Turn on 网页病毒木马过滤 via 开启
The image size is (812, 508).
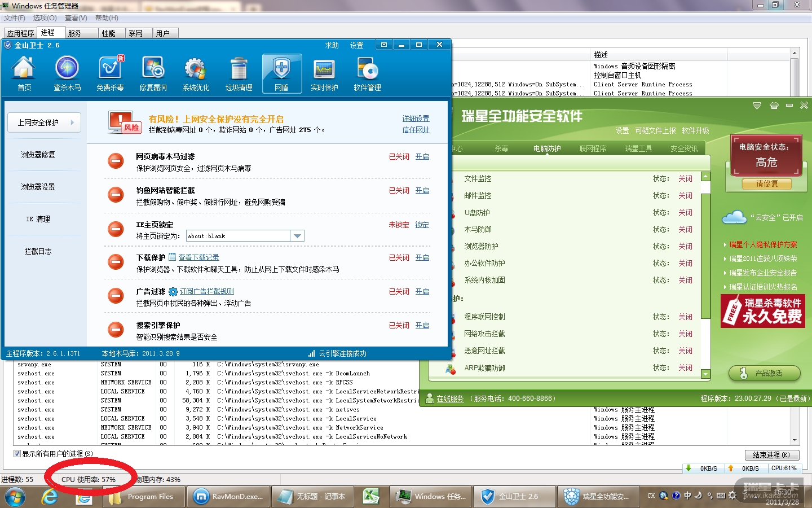point(422,157)
